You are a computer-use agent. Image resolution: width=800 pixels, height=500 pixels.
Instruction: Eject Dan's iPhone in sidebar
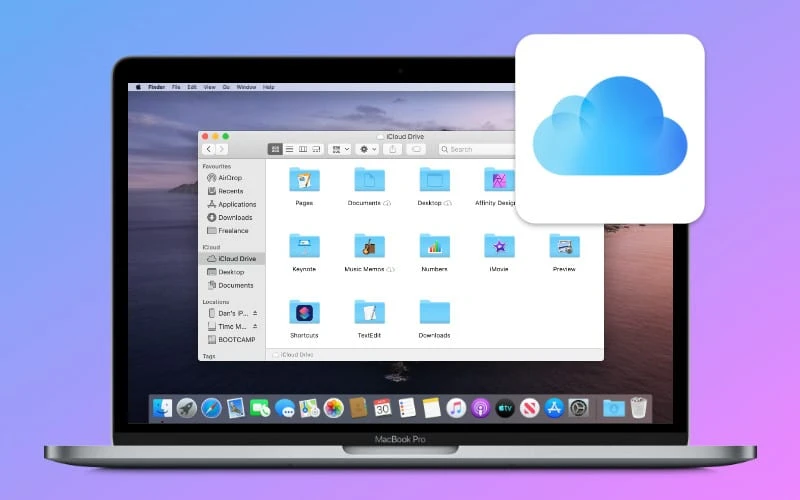pos(255,313)
